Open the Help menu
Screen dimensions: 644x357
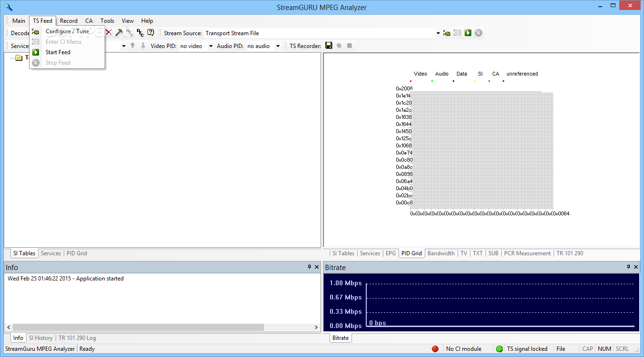tap(147, 20)
